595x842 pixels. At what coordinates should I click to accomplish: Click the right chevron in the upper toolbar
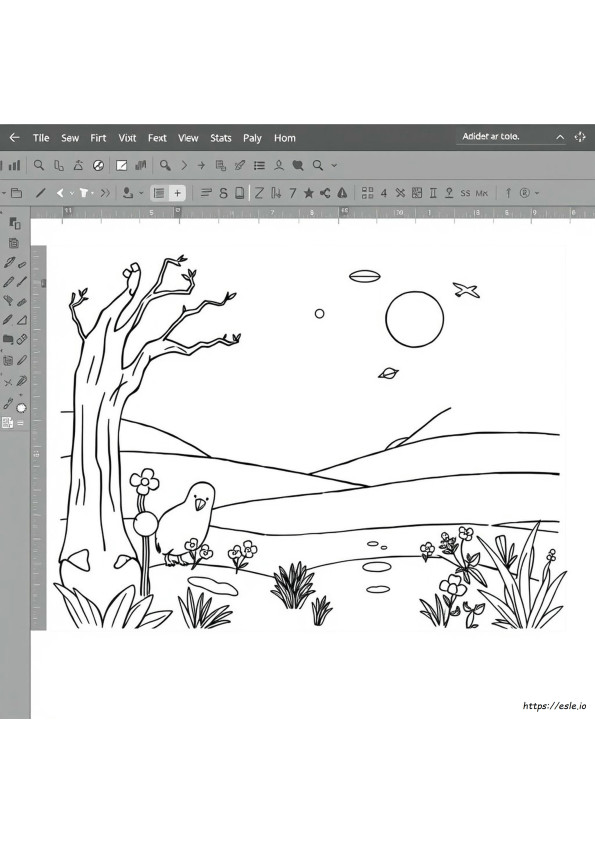[x=184, y=165]
